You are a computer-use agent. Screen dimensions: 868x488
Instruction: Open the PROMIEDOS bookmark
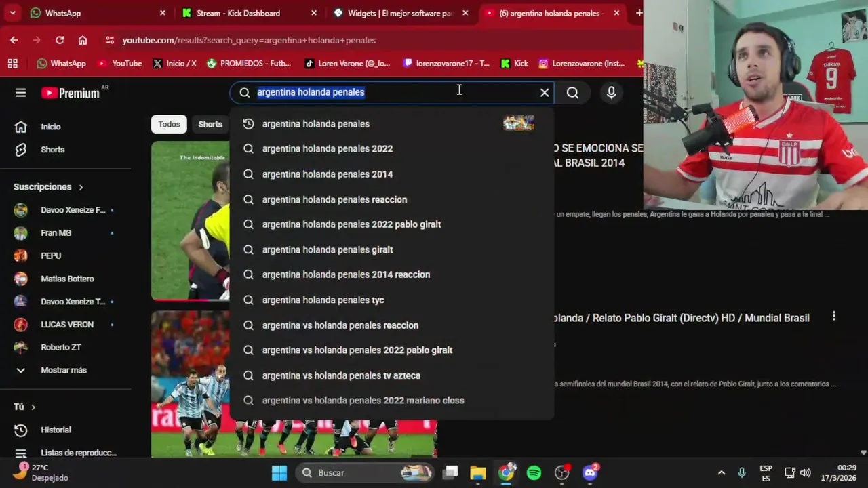tap(249, 63)
